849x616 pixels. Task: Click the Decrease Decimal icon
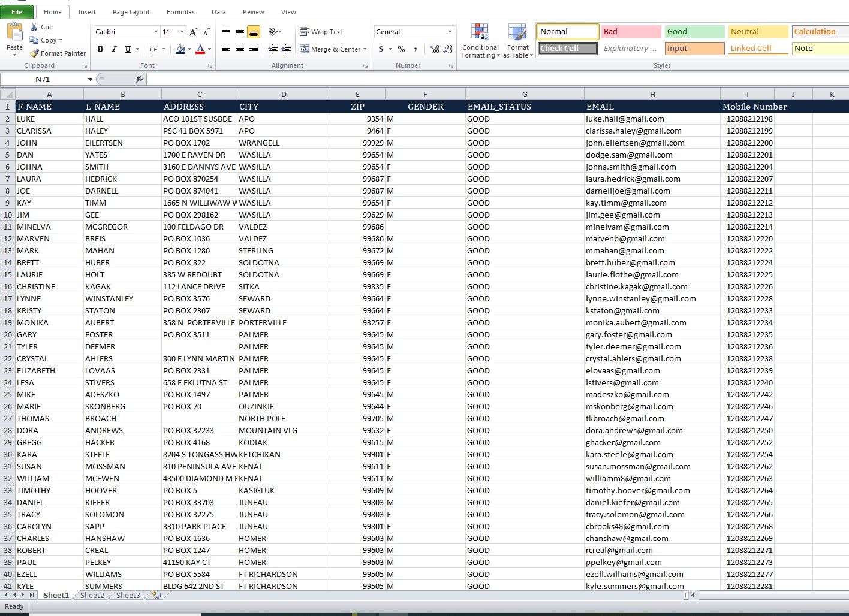[x=448, y=49]
